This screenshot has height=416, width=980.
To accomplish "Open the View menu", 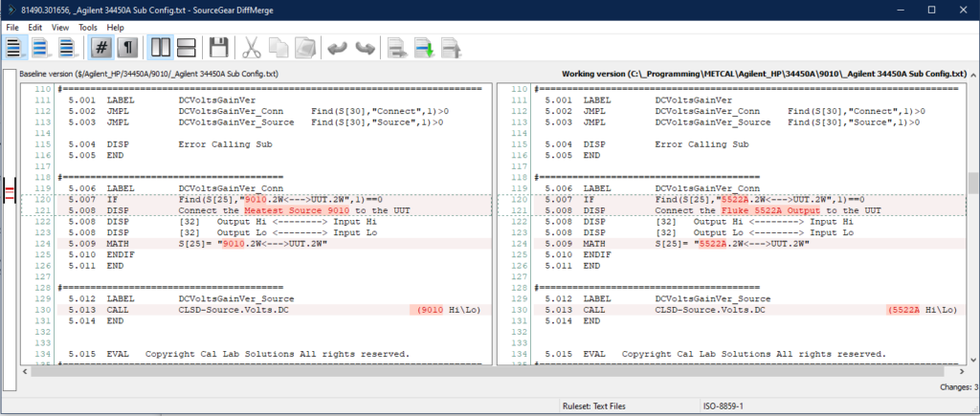I will (x=60, y=28).
